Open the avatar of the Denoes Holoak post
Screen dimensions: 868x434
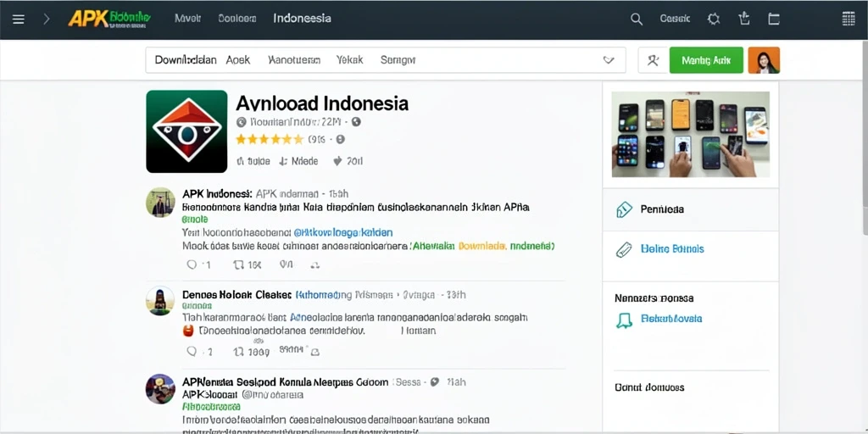coord(160,301)
